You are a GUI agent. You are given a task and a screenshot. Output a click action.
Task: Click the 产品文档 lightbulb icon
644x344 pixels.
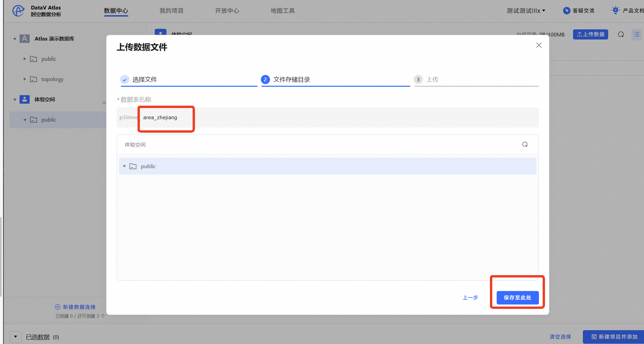(x=616, y=10)
